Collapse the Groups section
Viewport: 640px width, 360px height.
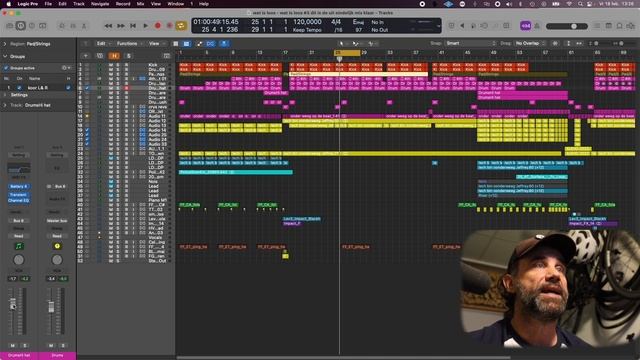click(5, 56)
